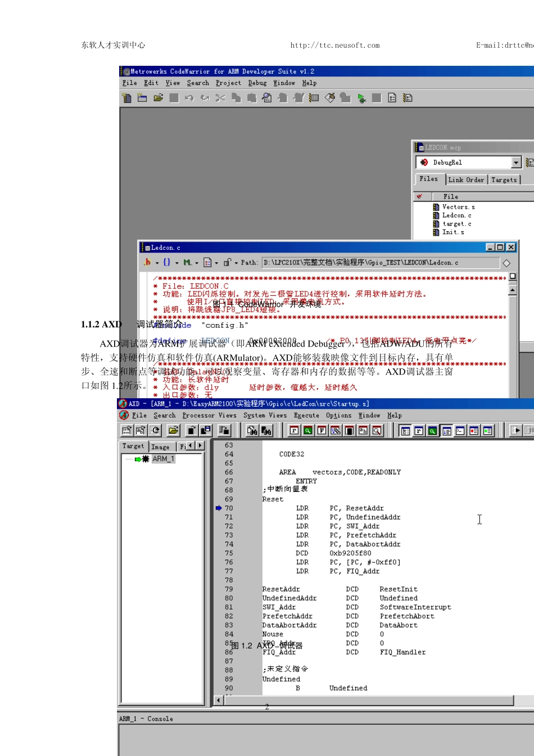Open the lock/permissions dropdown in Ledcon.c
Viewport: 534px width, 756px height.
[x=230, y=262]
